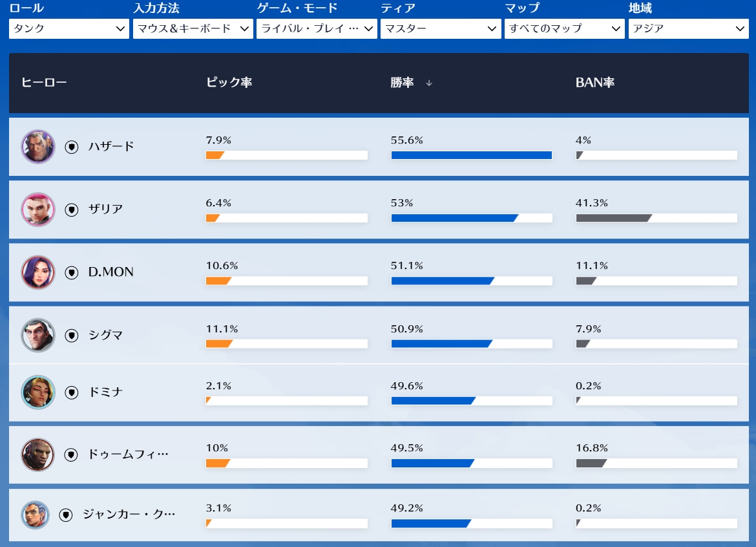Click the ジャンカー・クイーン hero portrait
The width and height of the screenshot is (756, 547).
click(x=35, y=515)
